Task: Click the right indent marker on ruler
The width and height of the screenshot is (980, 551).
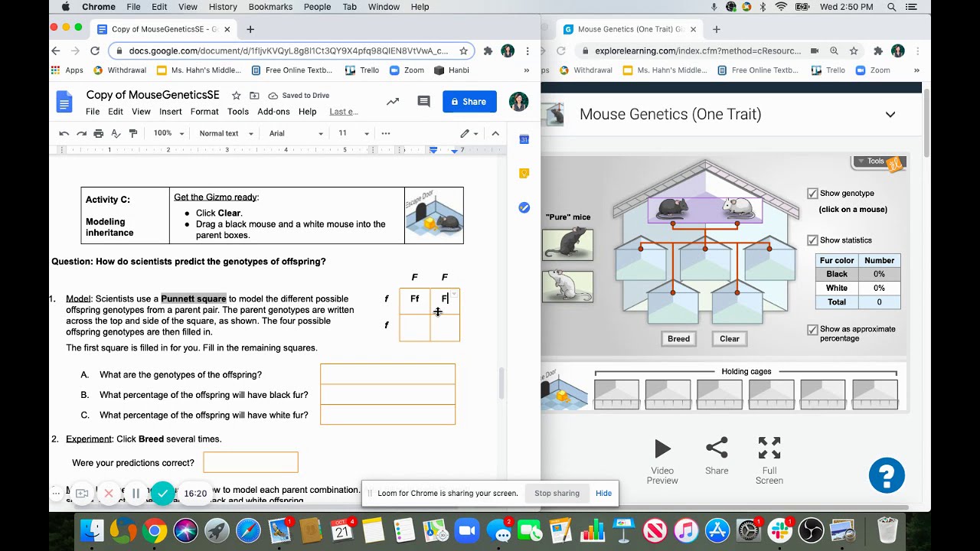Action: click(454, 151)
